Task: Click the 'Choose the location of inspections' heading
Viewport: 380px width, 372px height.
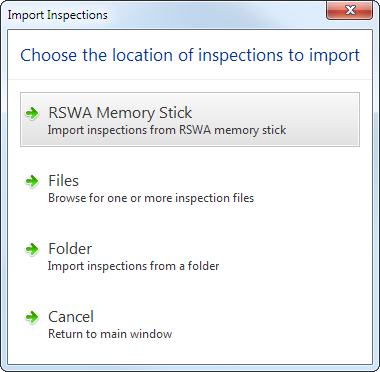Action: click(x=190, y=55)
